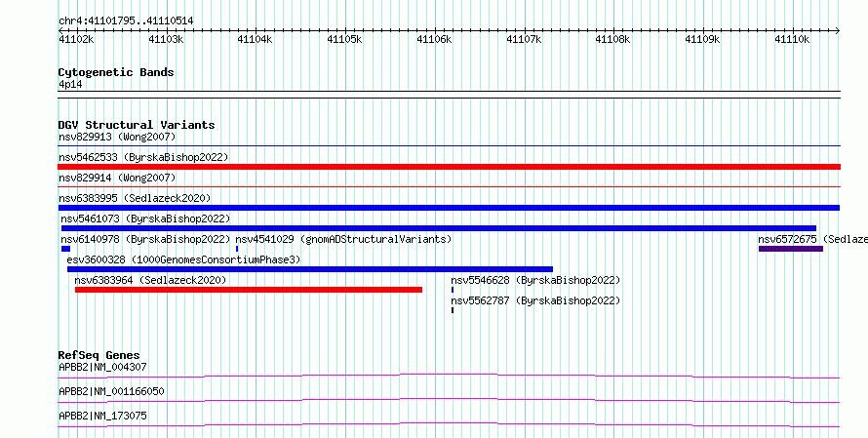The image size is (868, 438).
Task: Select the red nsv5462533 variant bar
Action: point(449,167)
